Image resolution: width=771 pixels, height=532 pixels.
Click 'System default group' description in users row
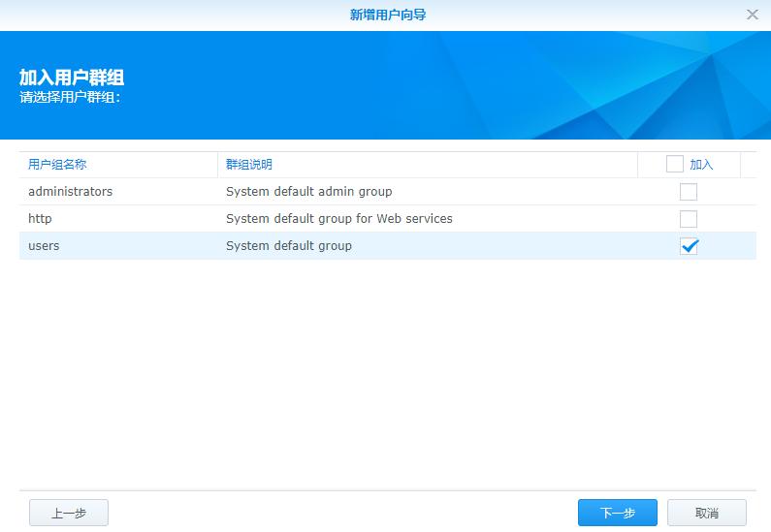tap(289, 245)
